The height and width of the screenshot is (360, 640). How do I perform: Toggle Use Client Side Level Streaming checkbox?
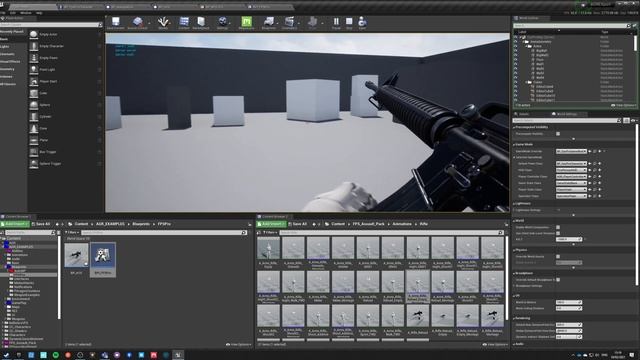tap(558, 233)
